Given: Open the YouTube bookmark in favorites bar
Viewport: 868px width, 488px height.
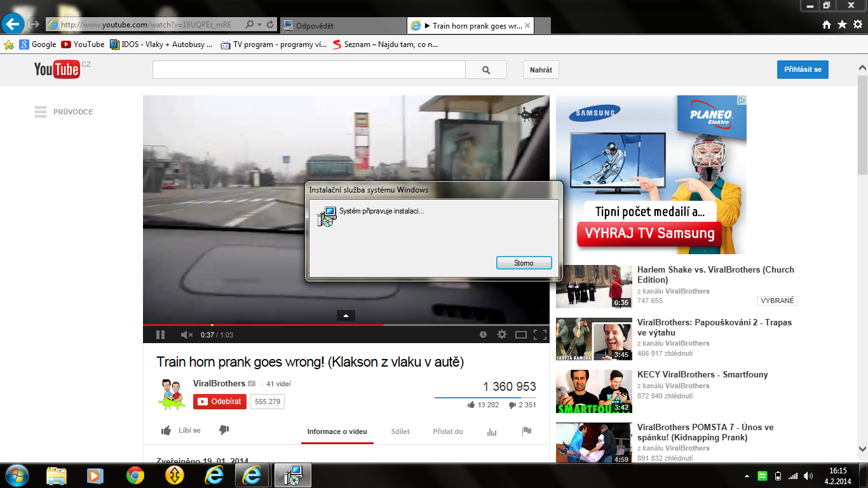Looking at the screenshot, I should click(83, 44).
